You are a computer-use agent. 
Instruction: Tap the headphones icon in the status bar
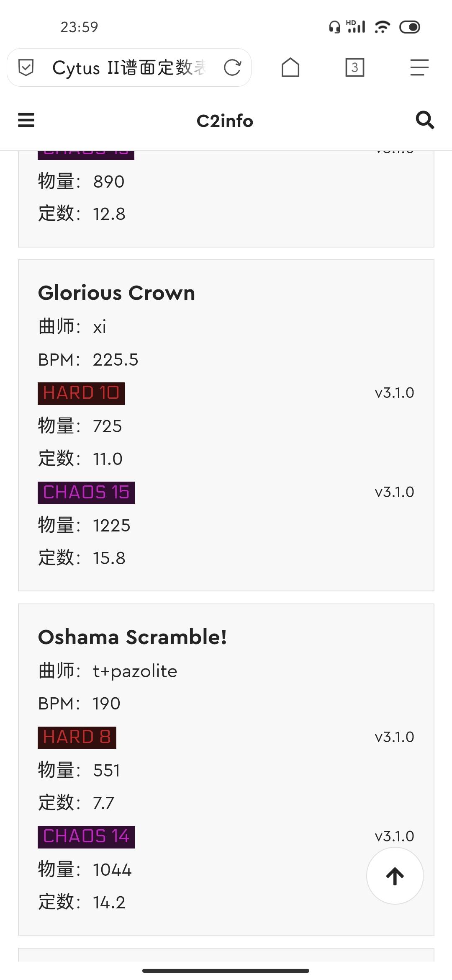[x=334, y=27]
